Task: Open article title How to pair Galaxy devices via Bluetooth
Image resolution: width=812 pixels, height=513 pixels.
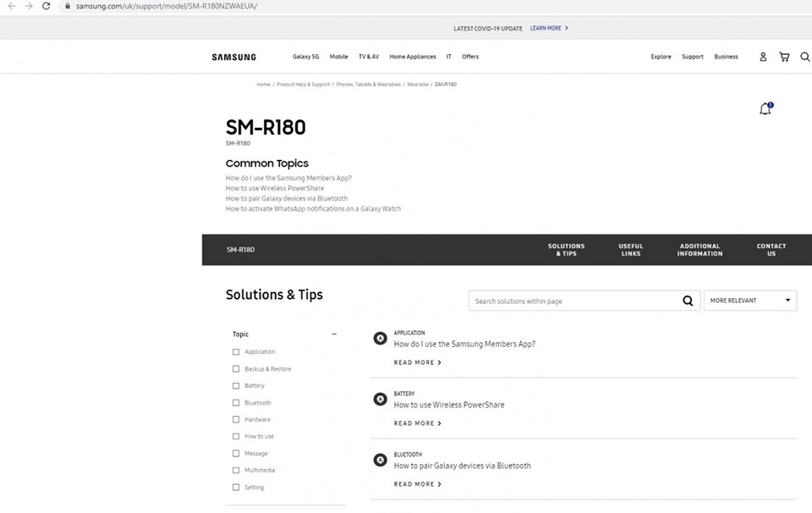Action: coord(462,466)
